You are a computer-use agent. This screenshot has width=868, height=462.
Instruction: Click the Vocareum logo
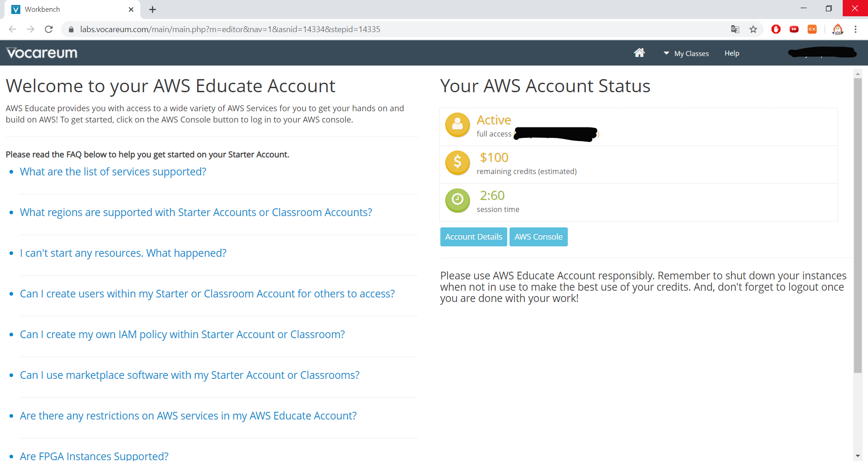[x=42, y=53]
